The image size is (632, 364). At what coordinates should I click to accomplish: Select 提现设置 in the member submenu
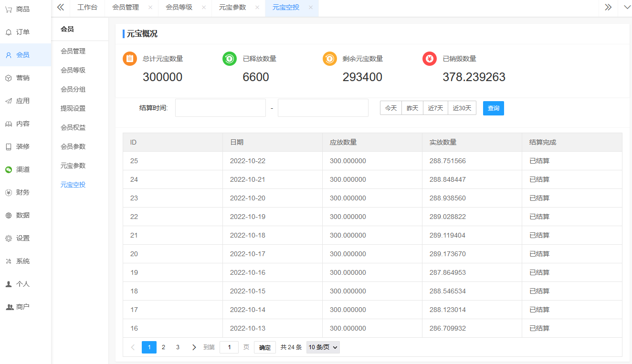[73, 108]
